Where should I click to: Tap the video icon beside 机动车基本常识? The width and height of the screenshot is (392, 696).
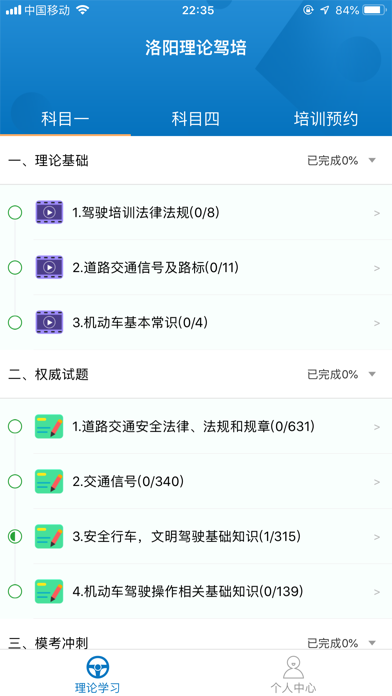(49, 323)
